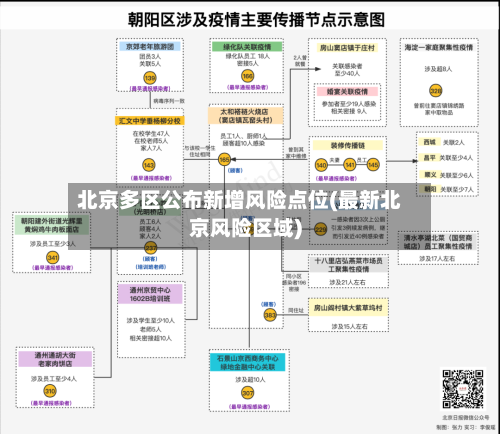
Task: Click the header 十八里店弘燕菜市场员工聚集性疫情
Action: click(348, 265)
